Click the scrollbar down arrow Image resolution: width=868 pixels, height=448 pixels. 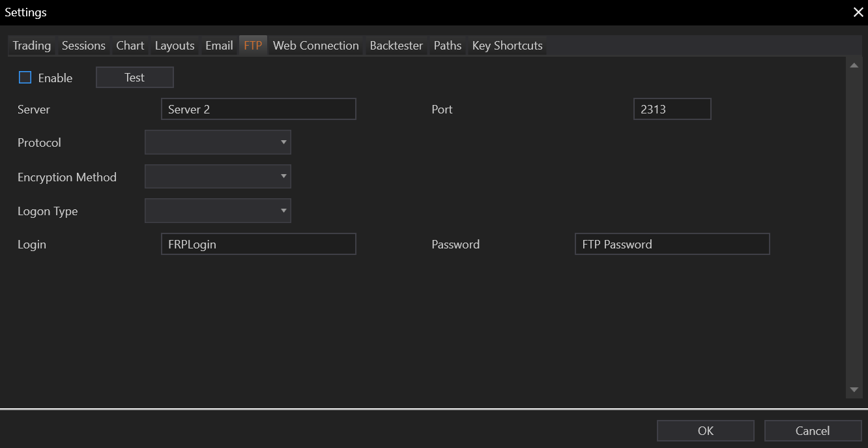pyautogui.click(x=854, y=390)
